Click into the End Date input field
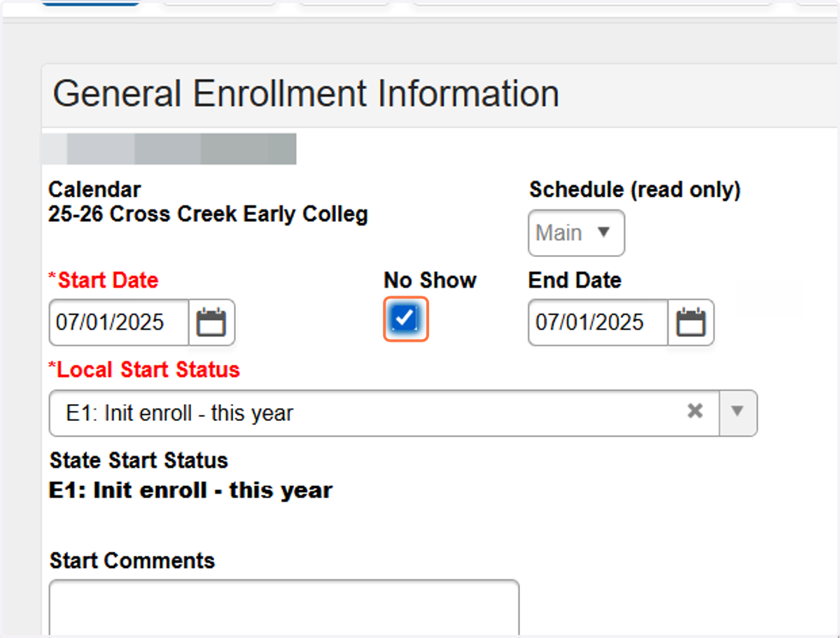This screenshot has width=840, height=638. 598,323
